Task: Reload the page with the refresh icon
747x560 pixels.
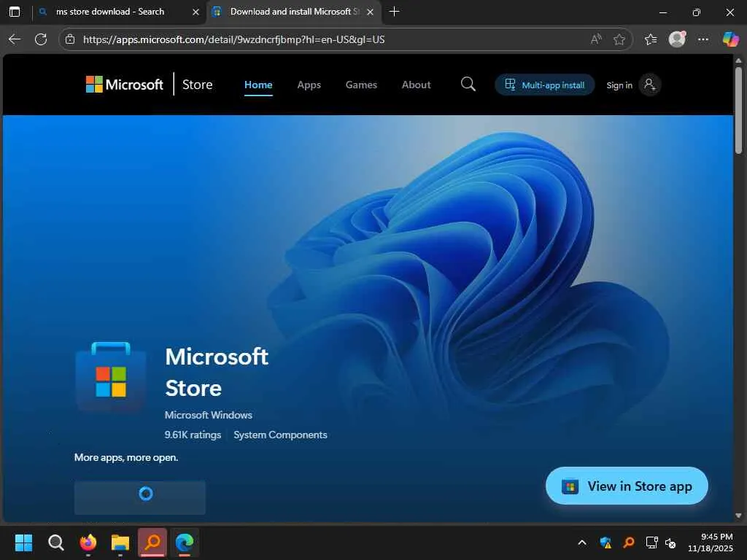Action: pyautogui.click(x=41, y=39)
